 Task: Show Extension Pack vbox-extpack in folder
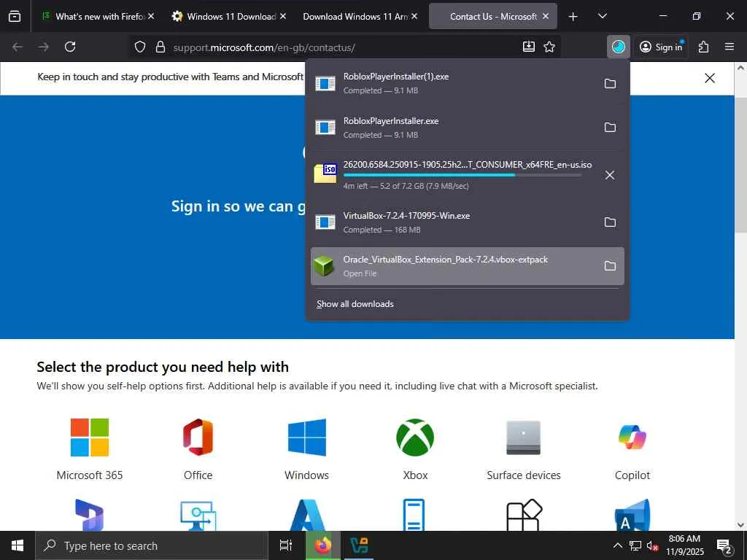coord(610,265)
